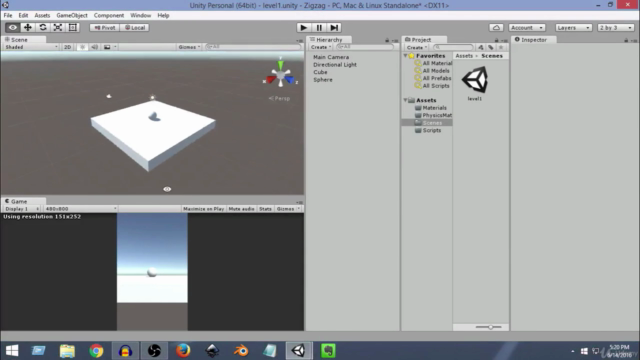The width and height of the screenshot is (640, 360).
Task: Toggle scene audio speaker icon
Action: point(94,47)
